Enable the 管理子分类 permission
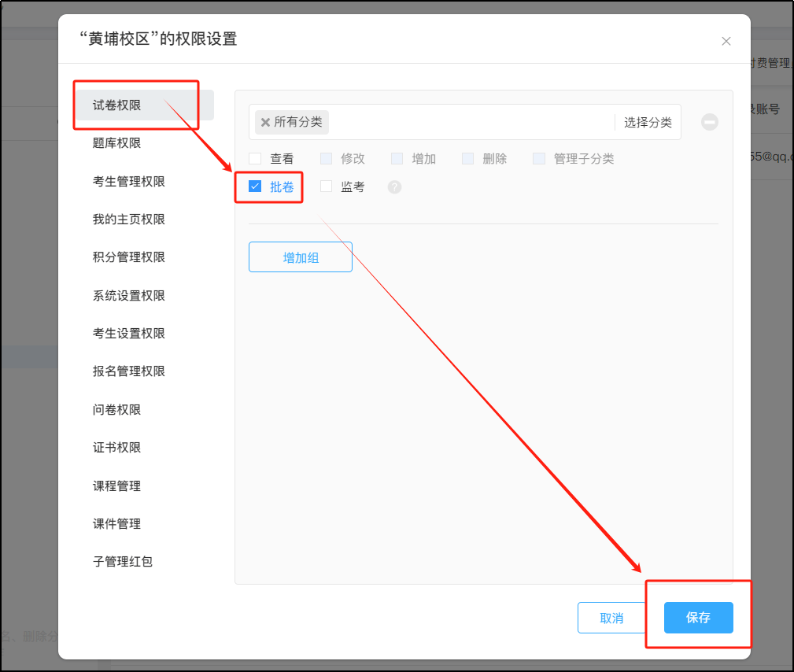The width and height of the screenshot is (794, 672). (x=539, y=158)
